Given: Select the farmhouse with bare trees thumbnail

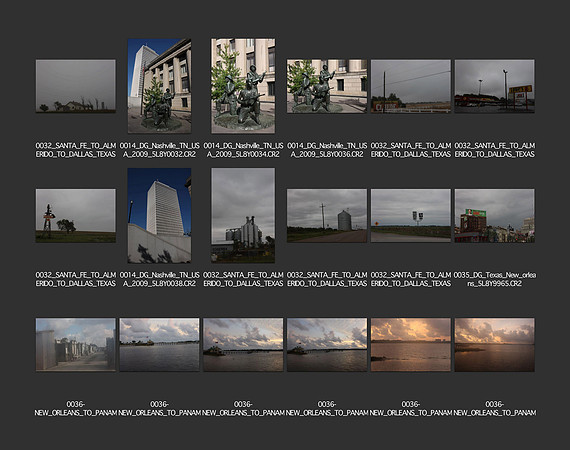Looking at the screenshot, I should click(76, 86).
